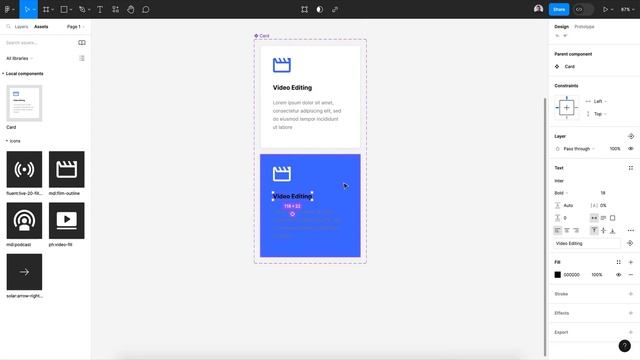Open zoom level dropdown
Image resolution: width=640 pixels, height=360 pixels.
click(627, 9)
